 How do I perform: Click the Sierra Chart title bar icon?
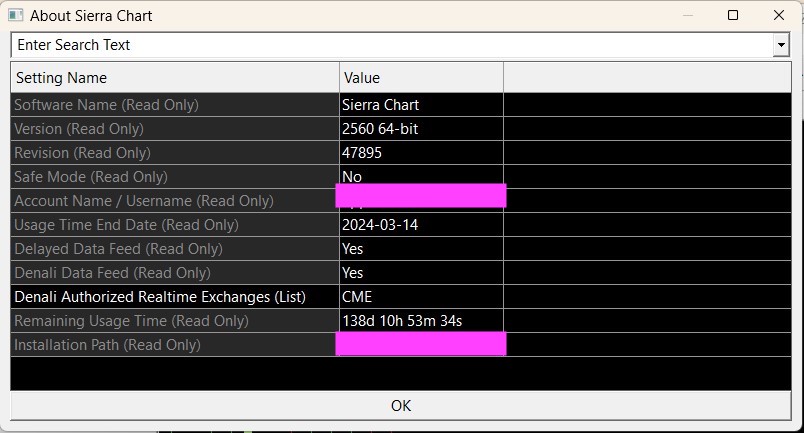[15, 16]
